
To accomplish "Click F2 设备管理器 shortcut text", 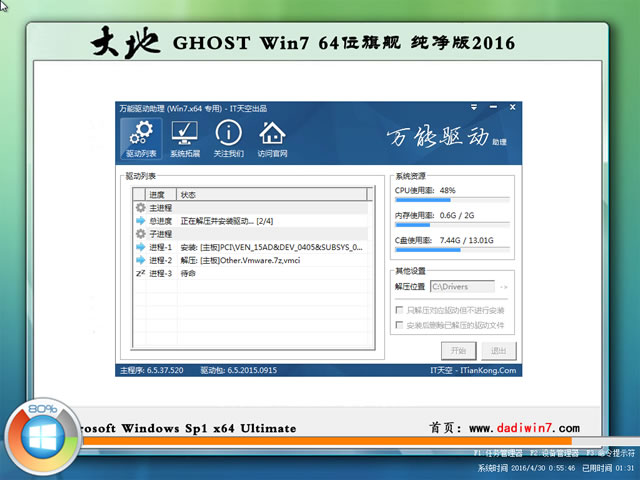I will [554, 453].
